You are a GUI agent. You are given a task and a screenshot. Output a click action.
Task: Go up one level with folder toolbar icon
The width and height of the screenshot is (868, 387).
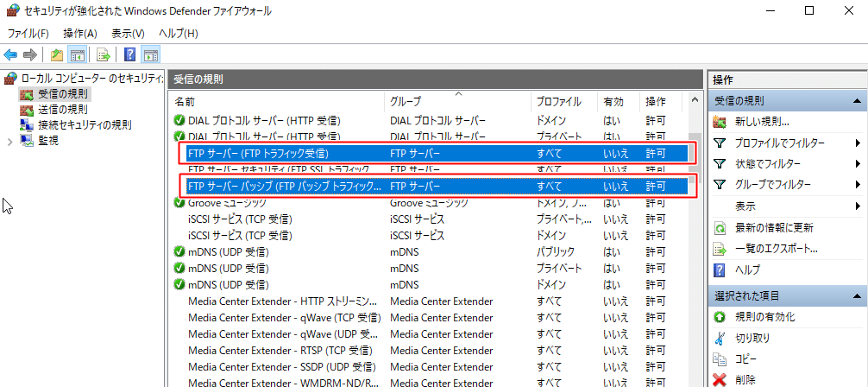pyautogui.click(x=56, y=54)
